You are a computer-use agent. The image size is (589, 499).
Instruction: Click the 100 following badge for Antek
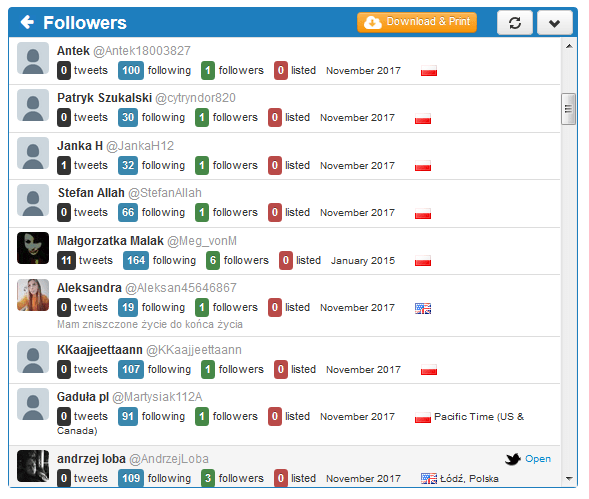tap(131, 70)
